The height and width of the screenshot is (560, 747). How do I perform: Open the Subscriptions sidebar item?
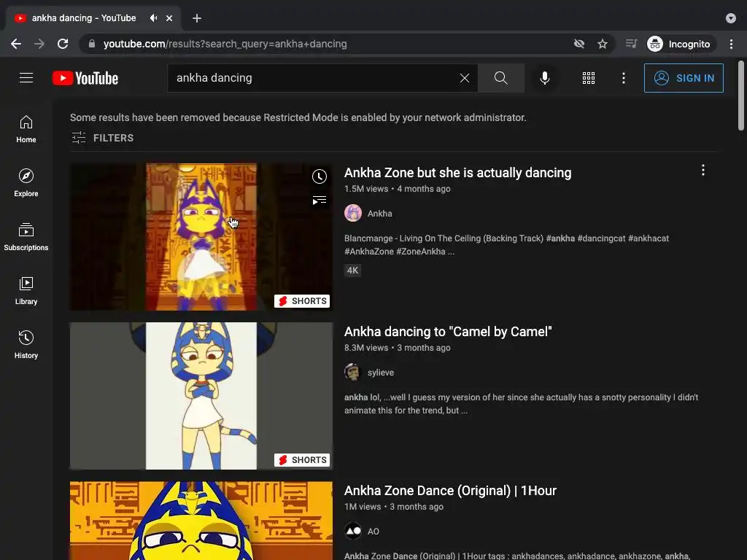[x=26, y=237]
